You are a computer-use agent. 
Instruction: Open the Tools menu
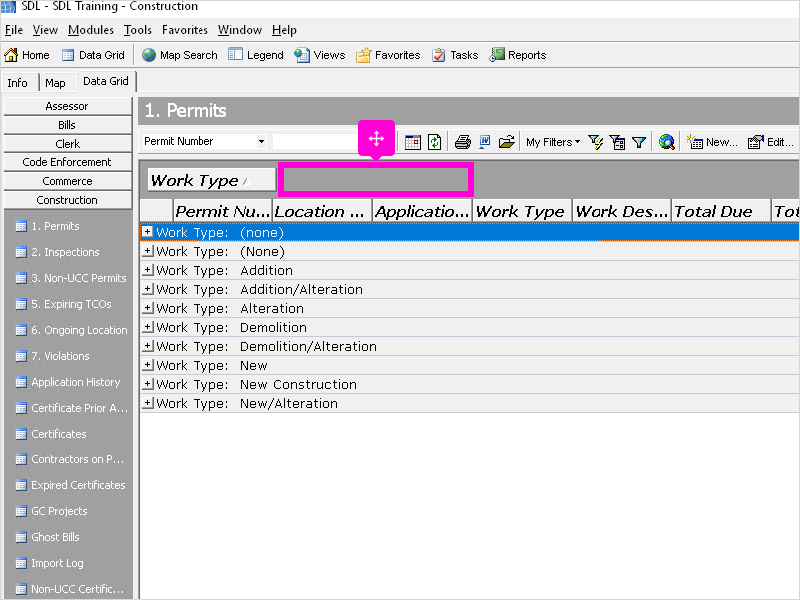point(138,30)
